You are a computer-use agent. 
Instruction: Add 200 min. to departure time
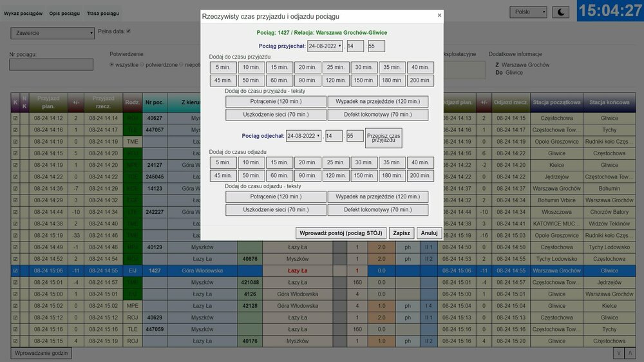(421, 176)
